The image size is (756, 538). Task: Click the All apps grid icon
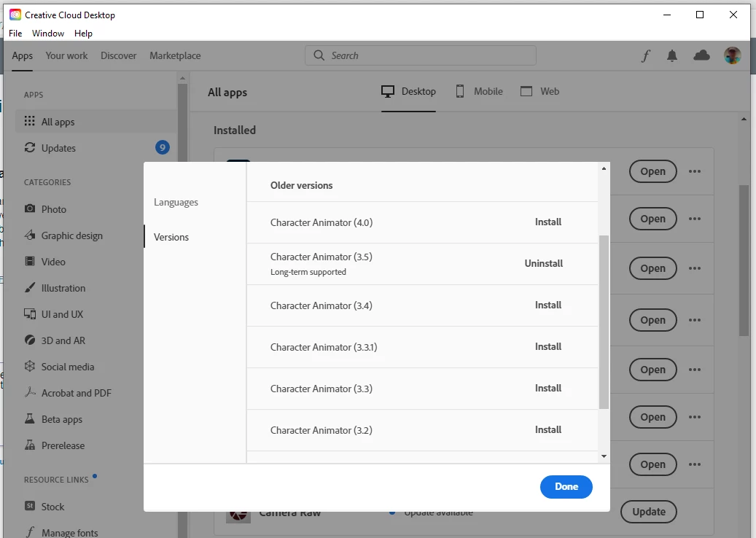29,121
